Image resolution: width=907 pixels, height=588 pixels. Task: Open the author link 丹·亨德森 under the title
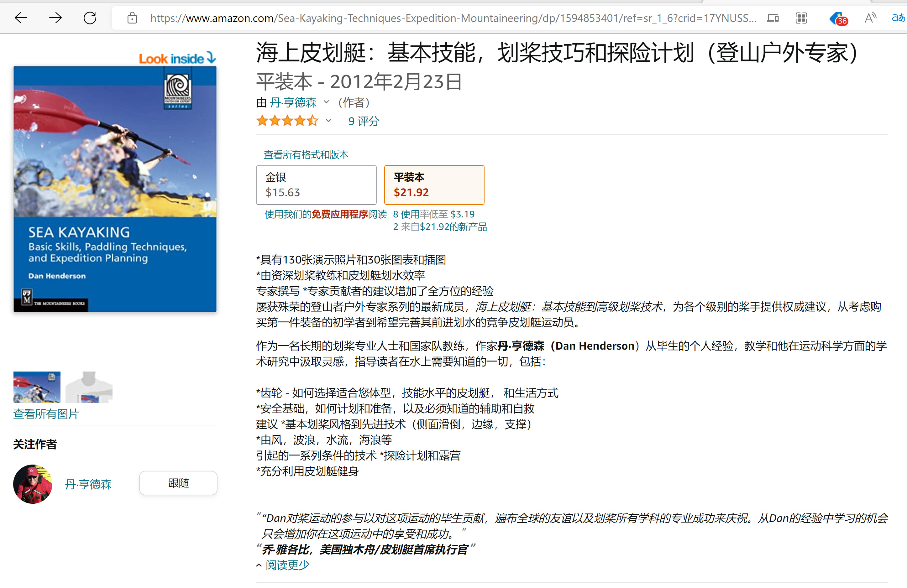[x=293, y=102]
